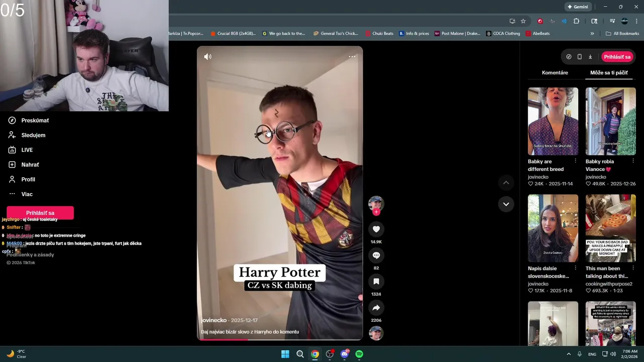
Task: Open the Chrome profile avatar
Action: coord(624,21)
